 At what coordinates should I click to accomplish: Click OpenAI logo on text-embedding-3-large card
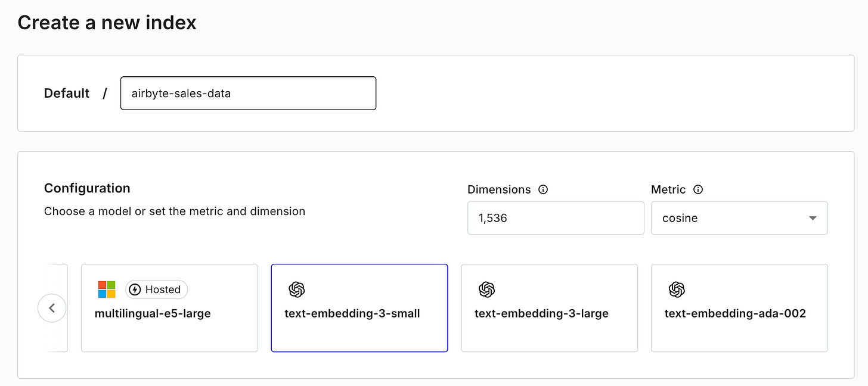click(x=486, y=289)
